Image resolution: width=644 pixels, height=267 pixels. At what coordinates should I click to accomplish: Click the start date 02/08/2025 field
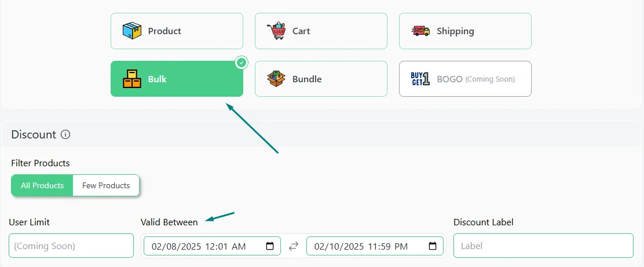212,246
